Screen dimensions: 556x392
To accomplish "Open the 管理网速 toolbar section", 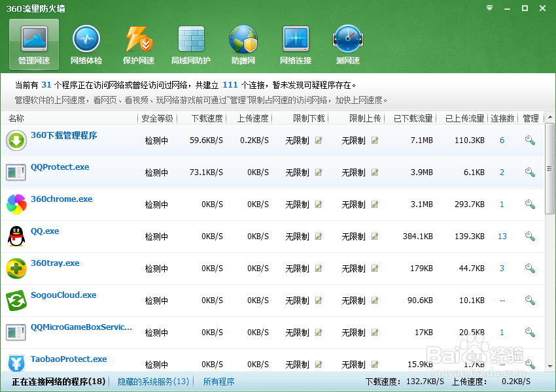I will [x=34, y=44].
